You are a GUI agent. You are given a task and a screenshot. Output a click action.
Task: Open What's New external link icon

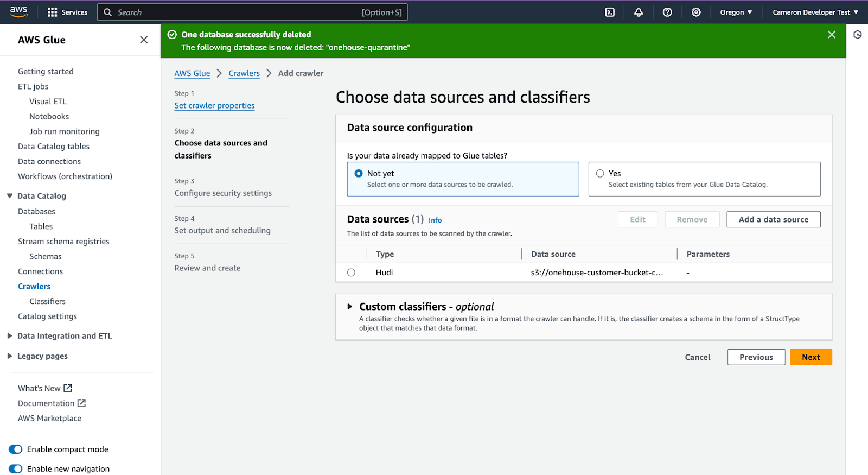coord(68,388)
